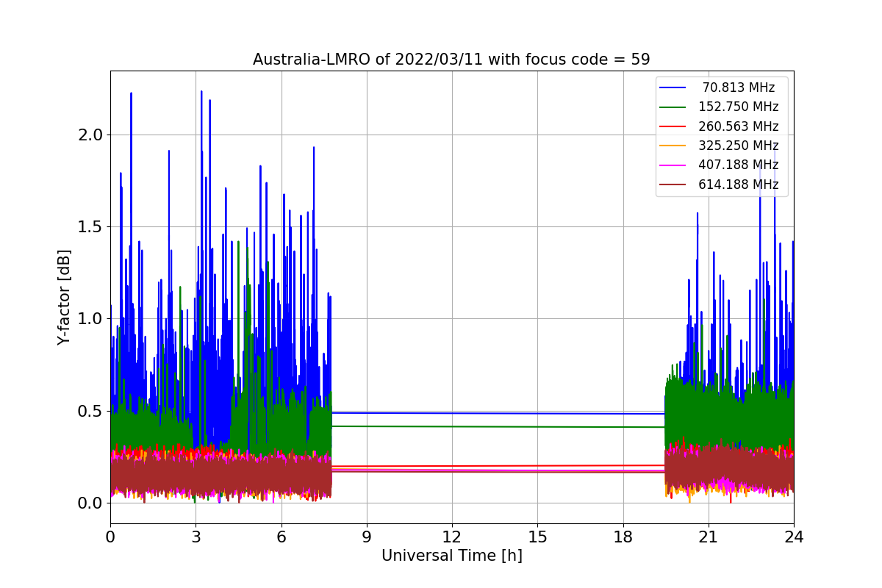This screenshot has width=882, height=588.
Task: Click the x-axis tick label '12'
Action: (452, 537)
